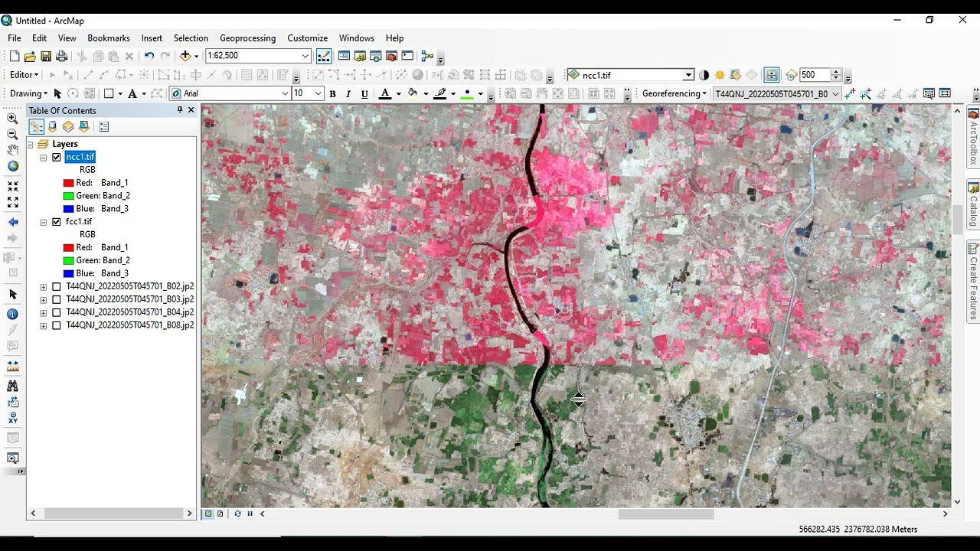The height and width of the screenshot is (551, 980).
Task: Open the Bookmarks menu
Action: 109,38
